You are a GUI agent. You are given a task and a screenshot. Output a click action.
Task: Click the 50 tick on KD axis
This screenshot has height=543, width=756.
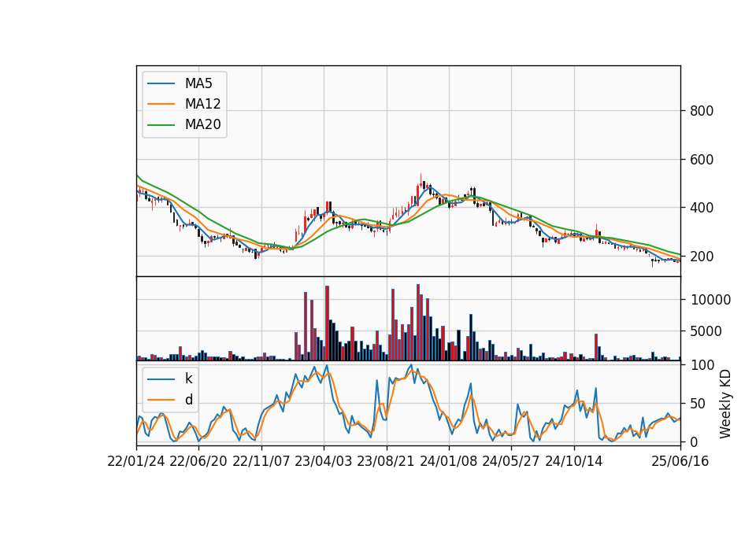coord(698,403)
